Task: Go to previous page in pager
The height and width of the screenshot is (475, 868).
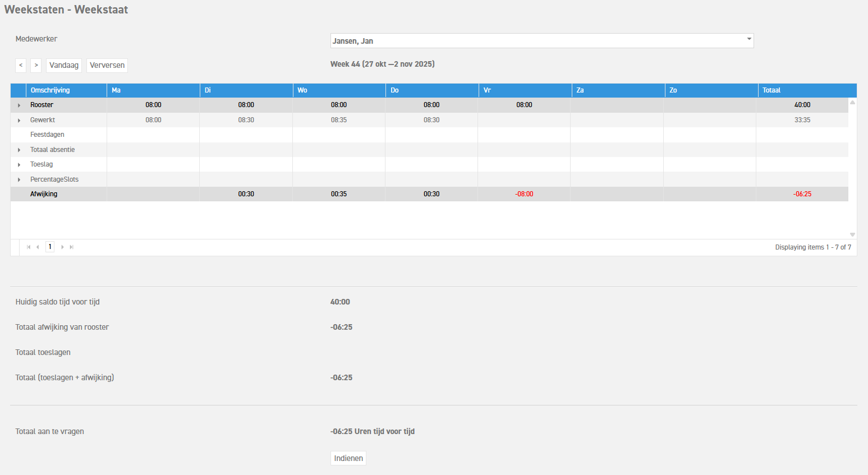Action: point(38,247)
